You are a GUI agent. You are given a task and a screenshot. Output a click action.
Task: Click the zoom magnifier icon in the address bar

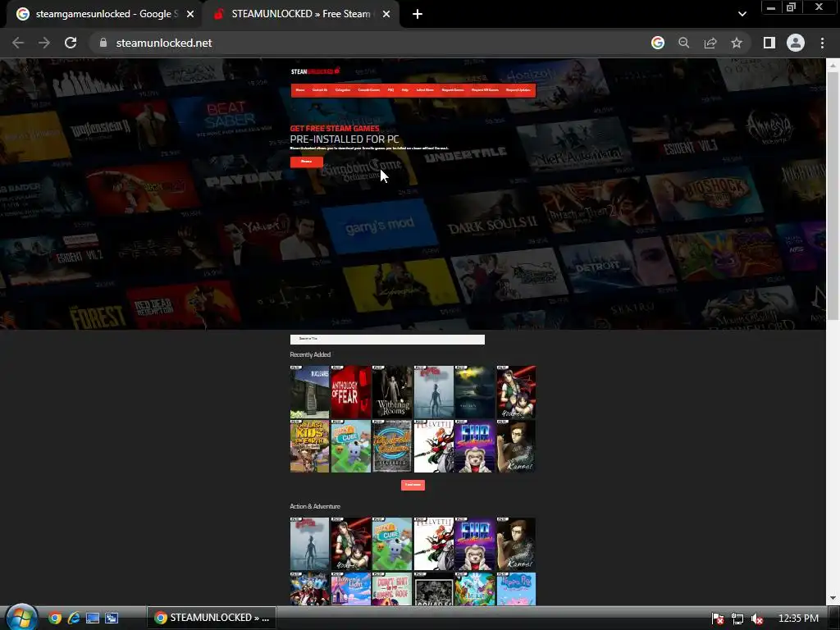(x=684, y=43)
